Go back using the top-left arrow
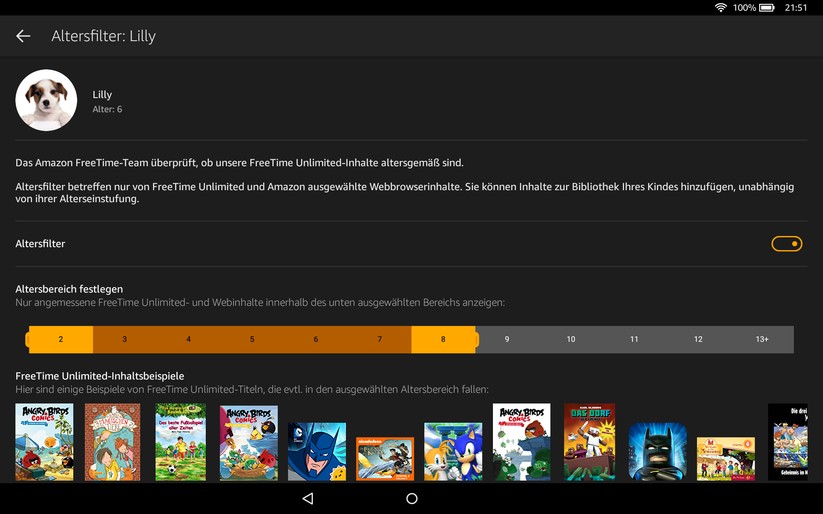823x514 pixels. [23, 36]
